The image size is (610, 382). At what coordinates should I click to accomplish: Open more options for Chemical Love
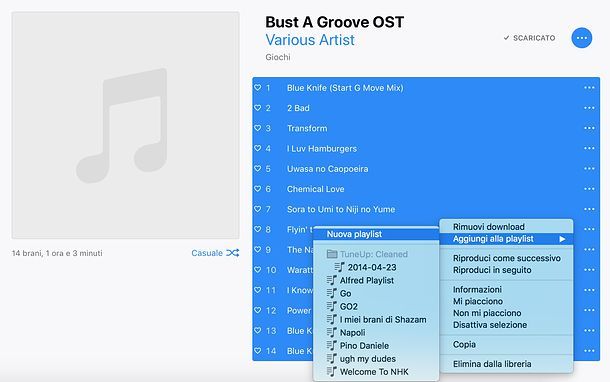point(589,189)
